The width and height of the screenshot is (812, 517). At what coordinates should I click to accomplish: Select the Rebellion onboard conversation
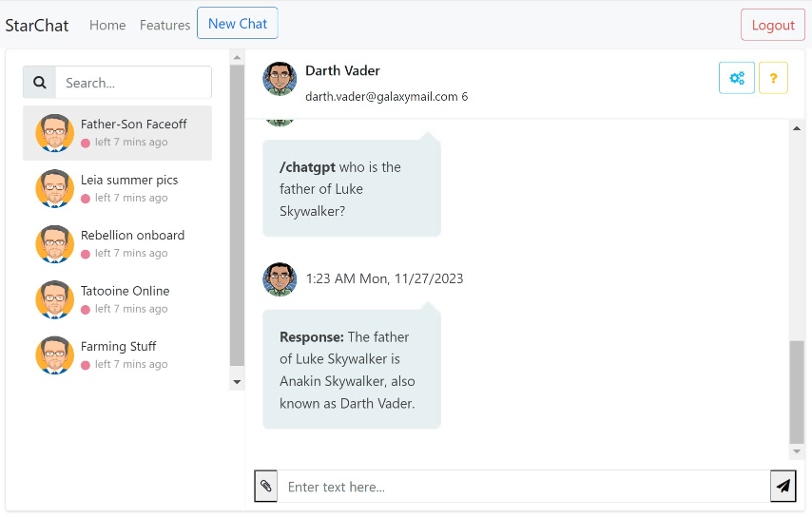[132, 236]
